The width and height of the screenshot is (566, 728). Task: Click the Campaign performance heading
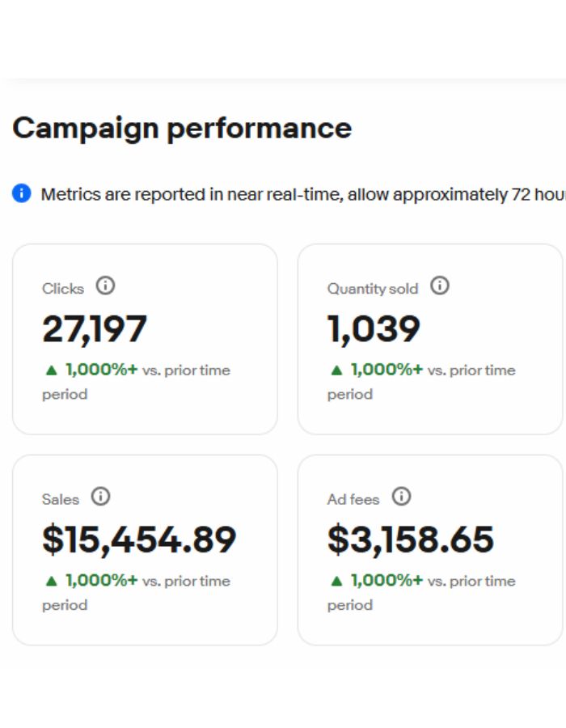coord(182,128)
